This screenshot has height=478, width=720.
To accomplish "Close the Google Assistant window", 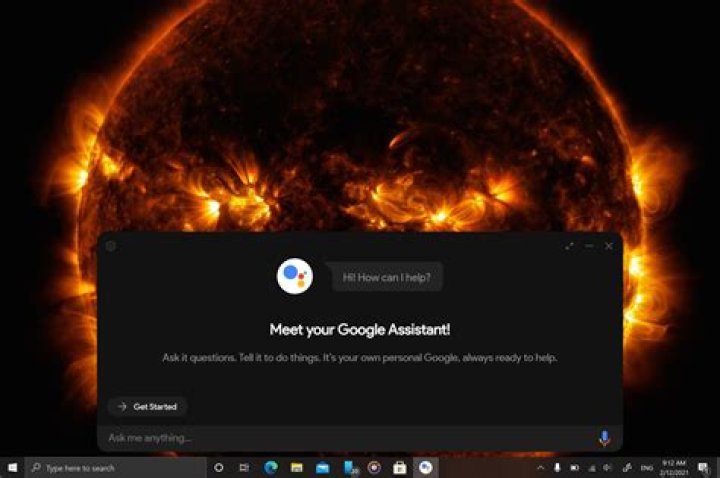I will [609, 246].
